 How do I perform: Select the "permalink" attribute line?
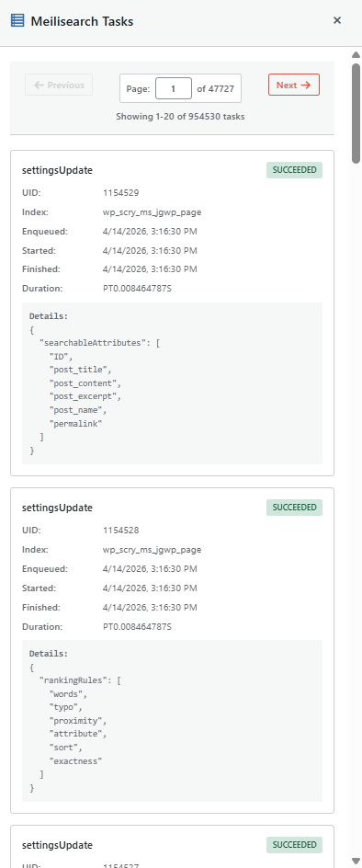point(76,424)
